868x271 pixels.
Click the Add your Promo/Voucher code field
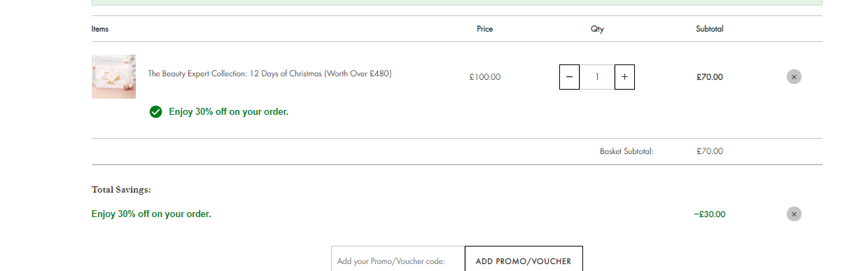(x=398, y=261)
